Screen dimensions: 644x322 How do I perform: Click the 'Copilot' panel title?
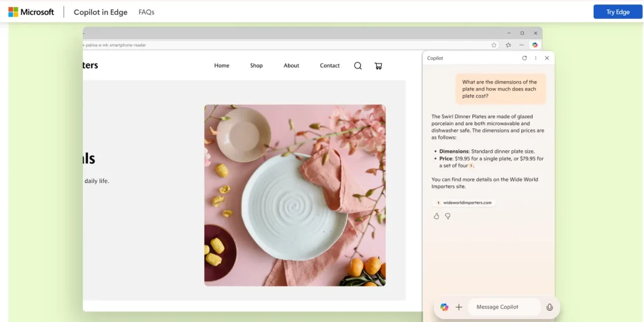pos(435,58)
